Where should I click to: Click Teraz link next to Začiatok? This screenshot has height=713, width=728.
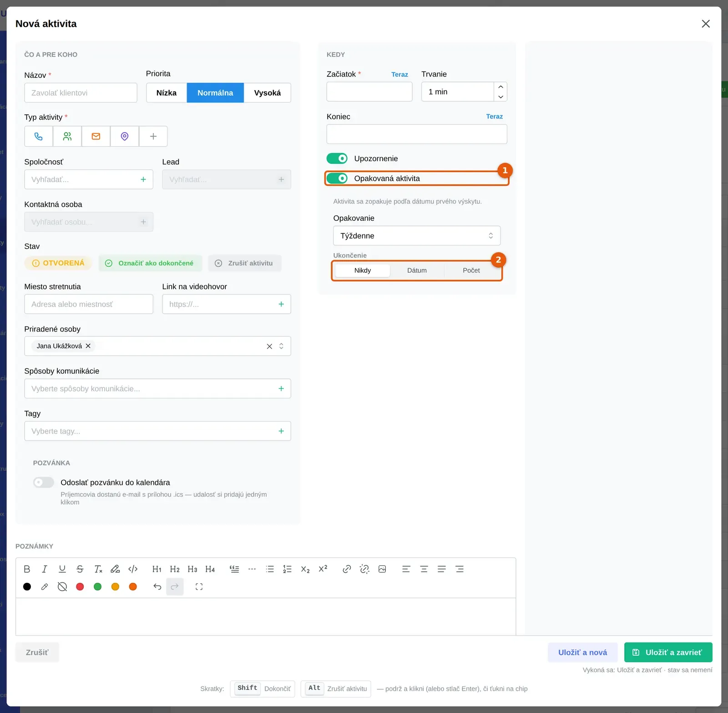399,75
